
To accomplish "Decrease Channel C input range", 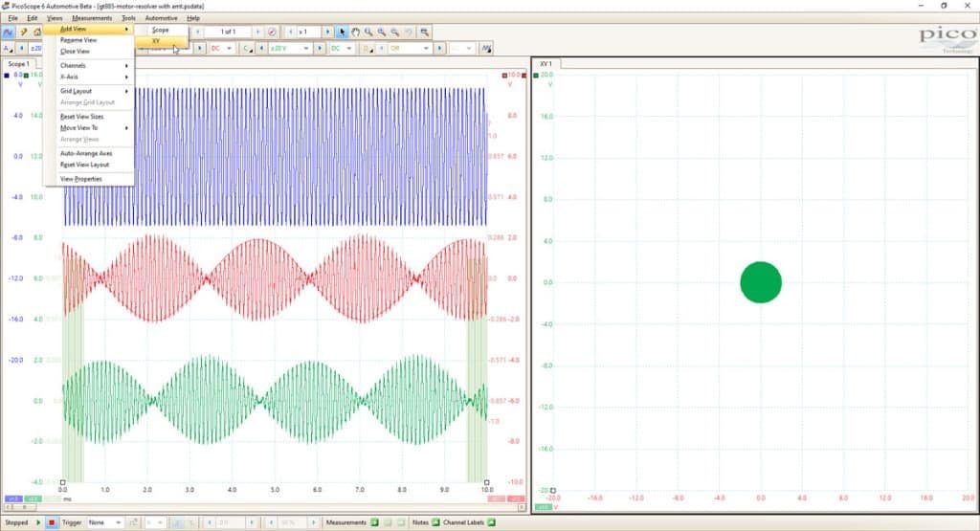I will pos(261,48).
